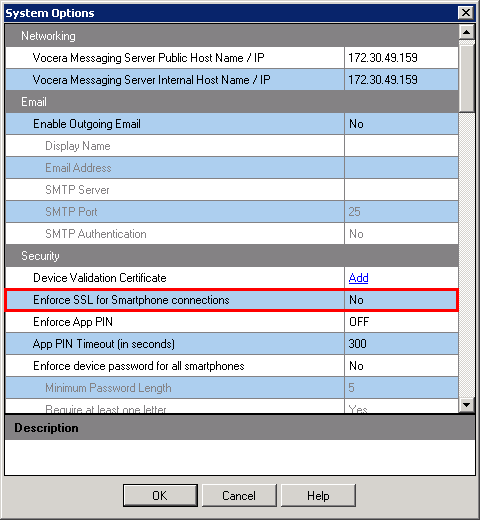Click the vertical scrollbar thumb
Screen dimensions: 480x520
467,78
